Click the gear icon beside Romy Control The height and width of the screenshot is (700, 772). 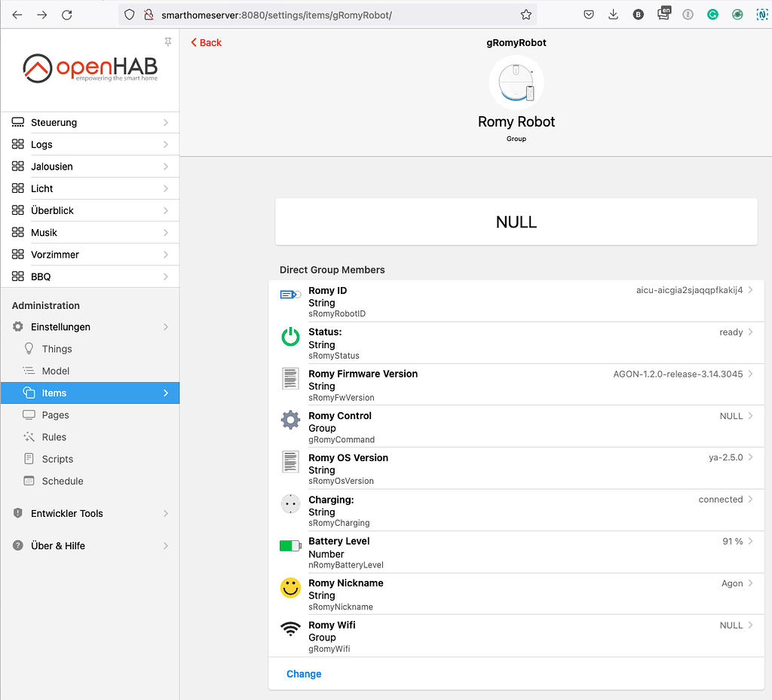click(x=290, y=420)
